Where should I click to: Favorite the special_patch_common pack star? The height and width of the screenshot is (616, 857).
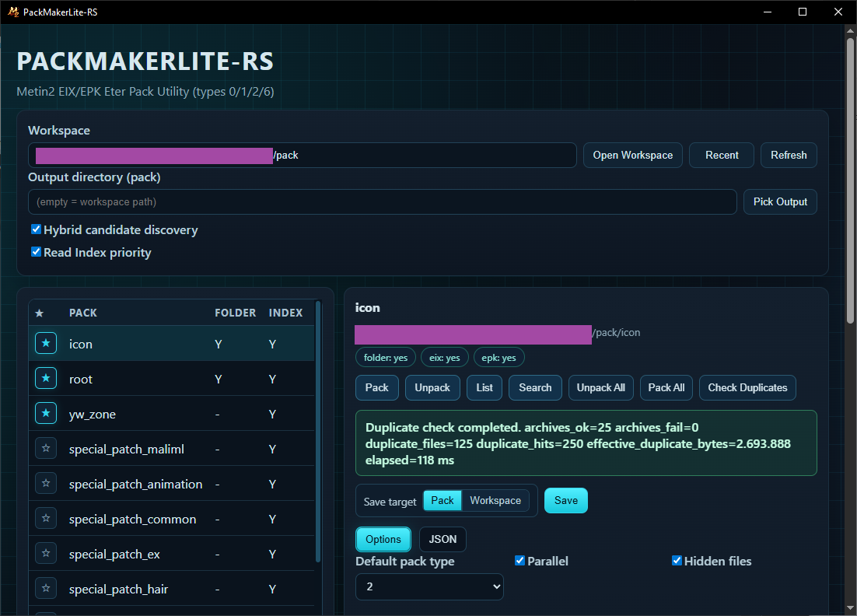pos(46,518)
